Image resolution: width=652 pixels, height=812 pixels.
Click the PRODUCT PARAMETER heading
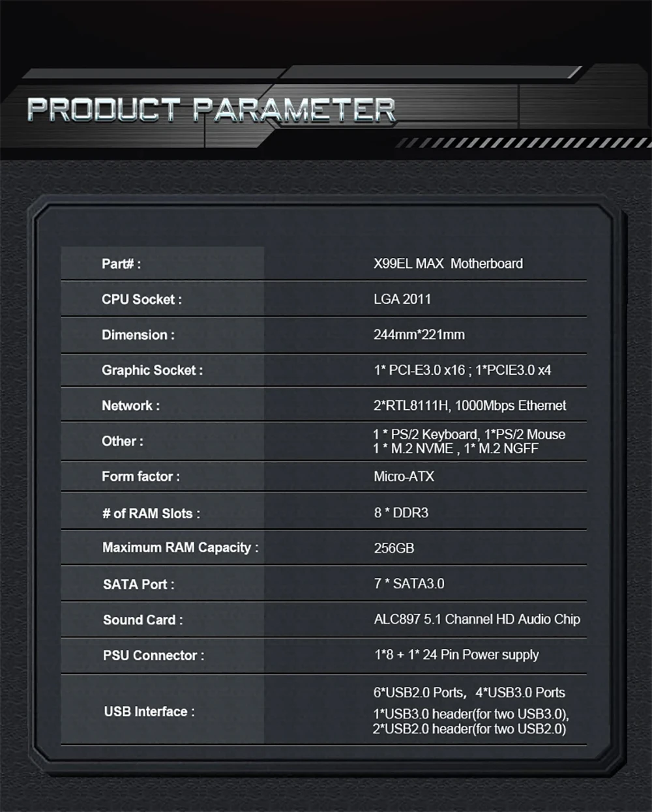[211, 109]
